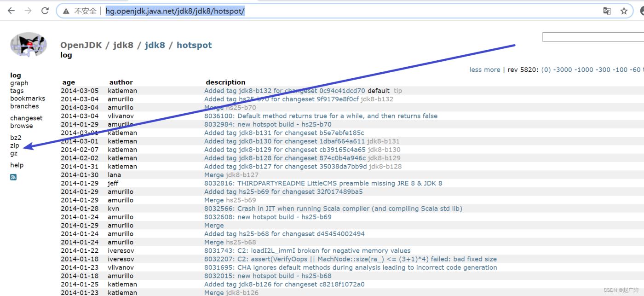644x296 pixels.
Task: Click the not-secure warning icon
Action: pos(67,11)
